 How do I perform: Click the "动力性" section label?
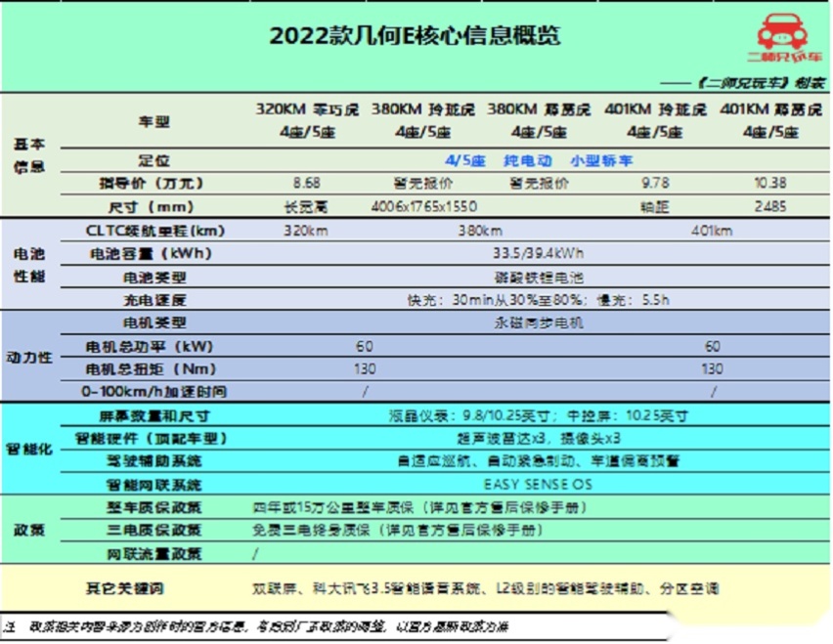pos(28,358)
